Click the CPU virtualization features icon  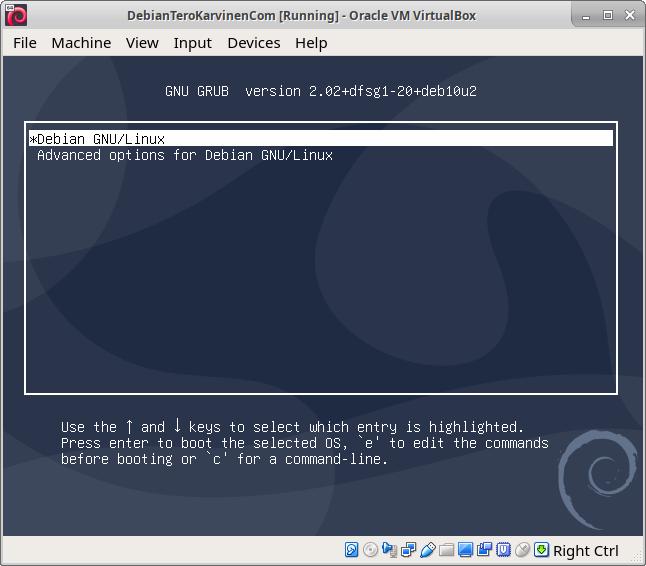click(x=504, y=550)
